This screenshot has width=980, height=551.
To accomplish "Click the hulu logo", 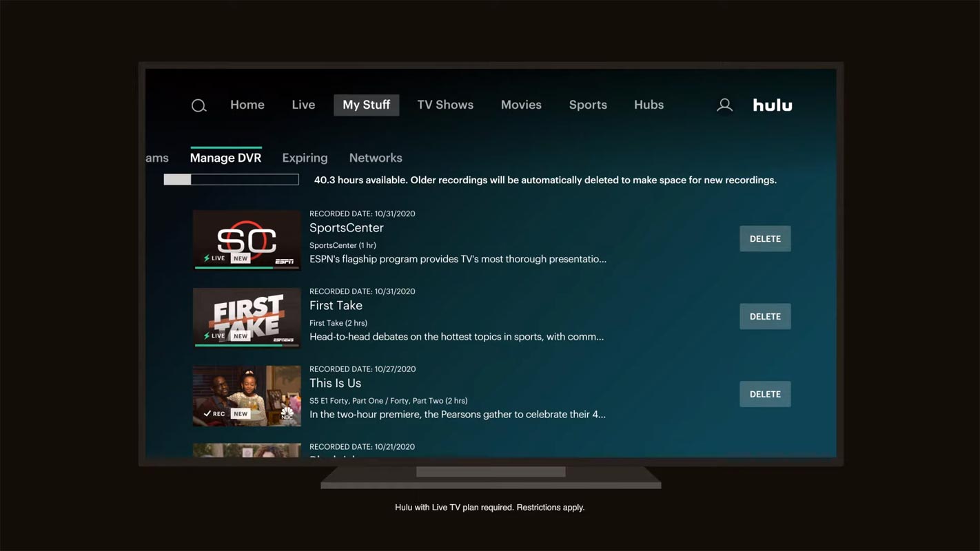I will click(773, 105).
